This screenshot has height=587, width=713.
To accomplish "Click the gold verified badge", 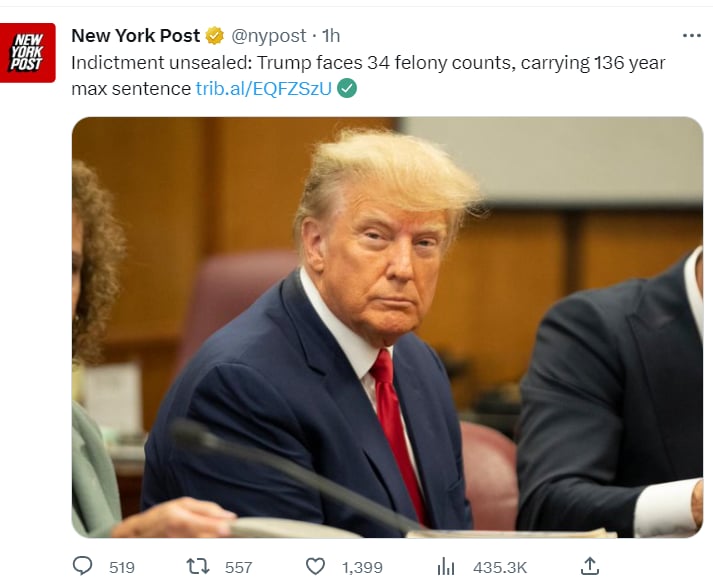I will [215, 35].
